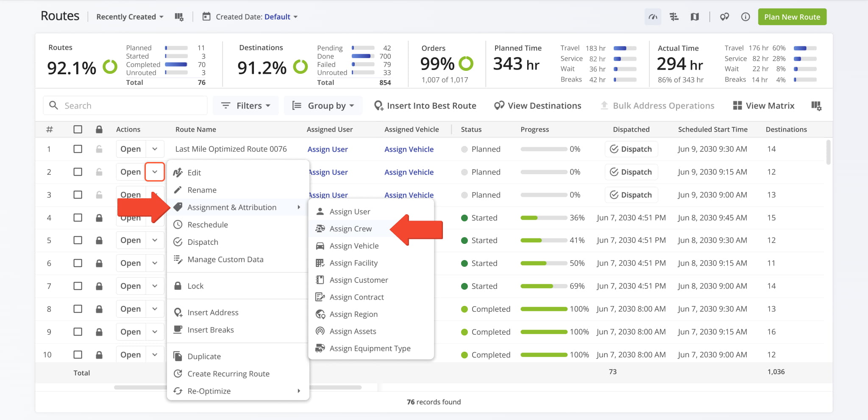
Task: Check the checkbox for row 7
Action: [x=78, y=286]
